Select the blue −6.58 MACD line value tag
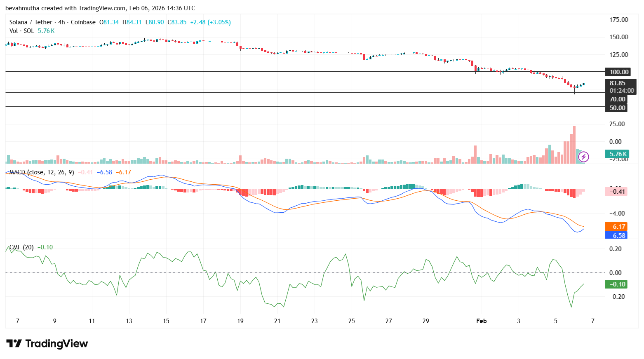The height and width of the screenshot is (359, 644). coord(616,235)
